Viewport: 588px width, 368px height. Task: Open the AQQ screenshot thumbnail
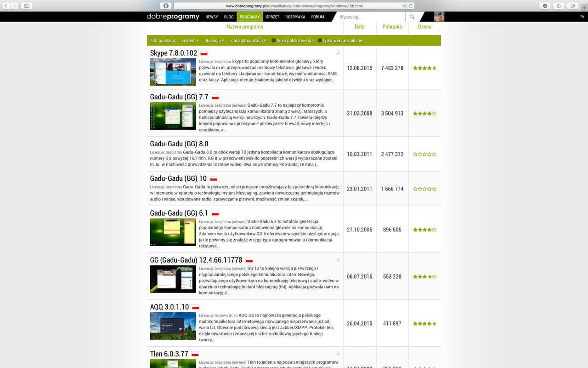[x=173, y=326]
